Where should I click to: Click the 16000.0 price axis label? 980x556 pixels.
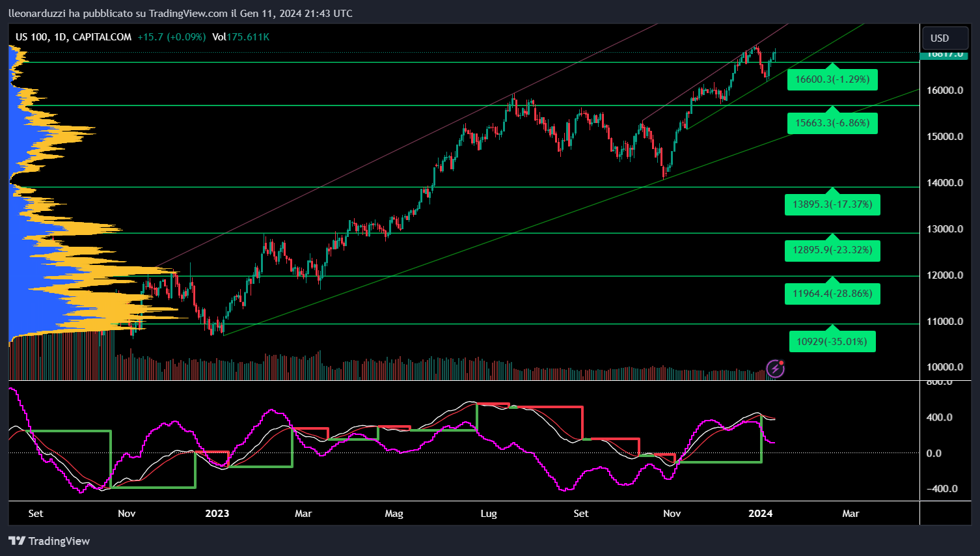pyautogui.click(x=945, y=90)
